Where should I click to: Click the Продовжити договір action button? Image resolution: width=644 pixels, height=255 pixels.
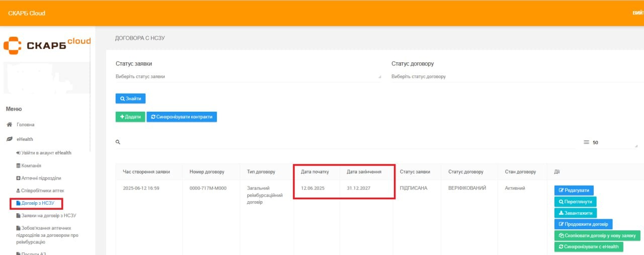(x=583, y=224)
